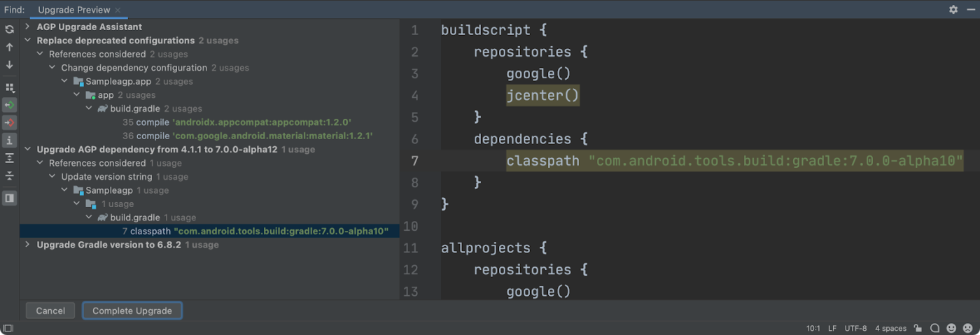Collapse the Update version string node
Screen dimensions: 980x335
pyautogui.click(x=52, y=177)
